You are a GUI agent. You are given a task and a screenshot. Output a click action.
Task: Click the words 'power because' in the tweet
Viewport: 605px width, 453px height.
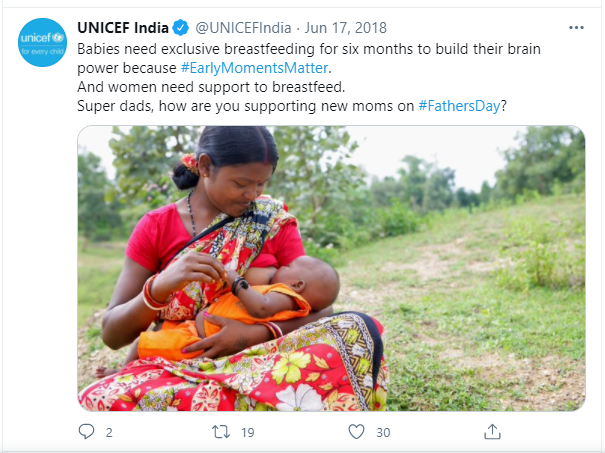(x=128, y=68)
